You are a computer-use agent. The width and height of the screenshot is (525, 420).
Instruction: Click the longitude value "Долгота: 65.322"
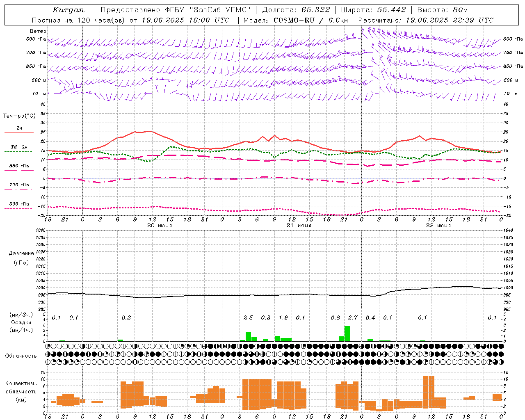(296, 10)
